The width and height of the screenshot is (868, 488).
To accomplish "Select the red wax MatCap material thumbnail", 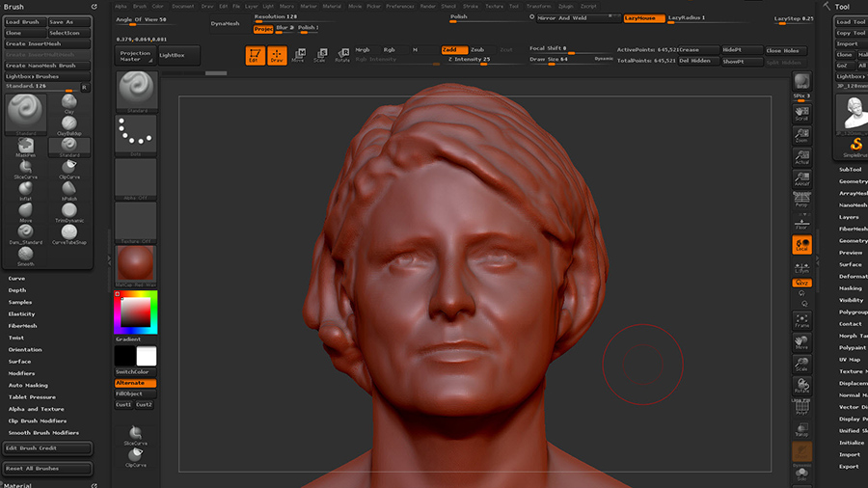I will tap(136, 264).
